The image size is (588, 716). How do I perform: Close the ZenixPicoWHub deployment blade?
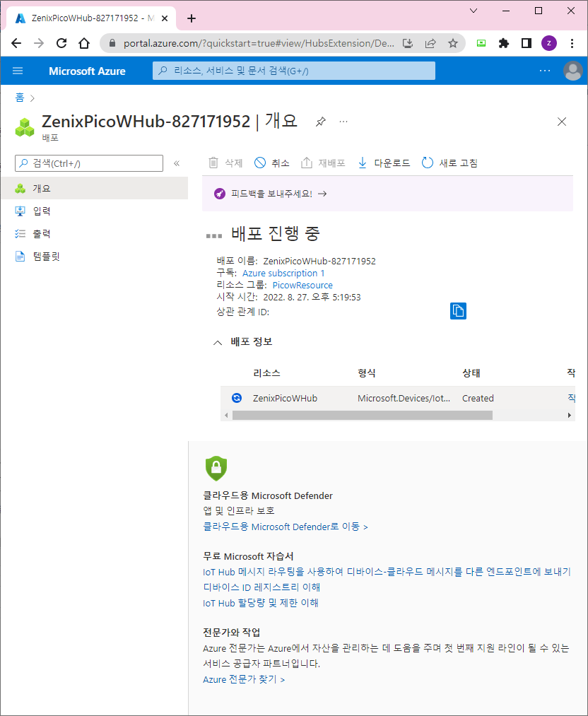(x=562, y=122)
